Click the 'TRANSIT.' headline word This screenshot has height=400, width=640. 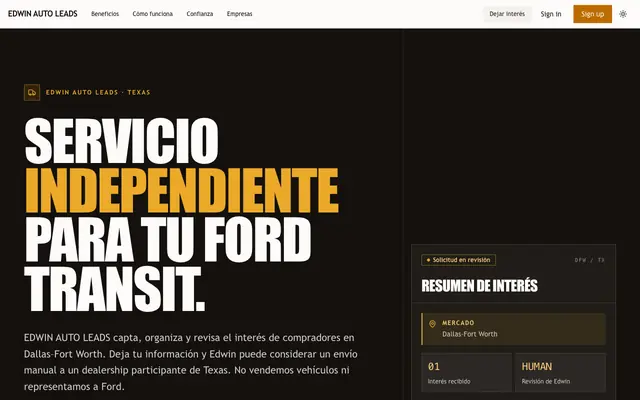[x=115, y=289]
